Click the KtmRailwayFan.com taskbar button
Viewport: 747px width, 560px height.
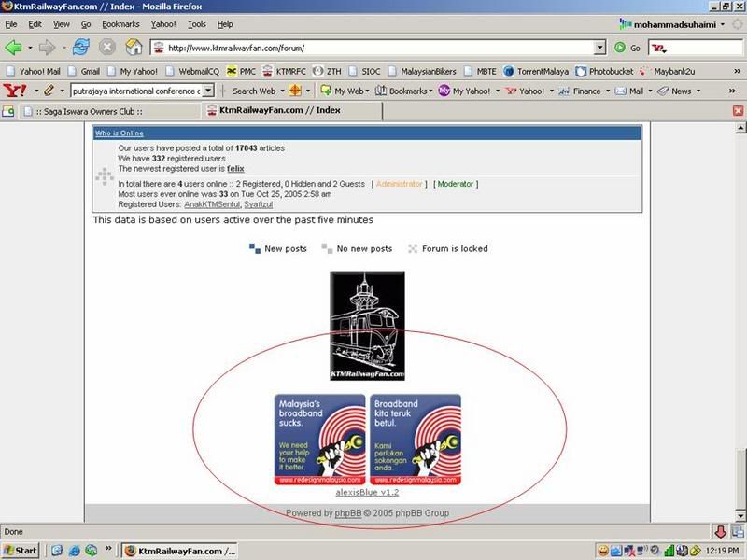(x=179, y=551)
